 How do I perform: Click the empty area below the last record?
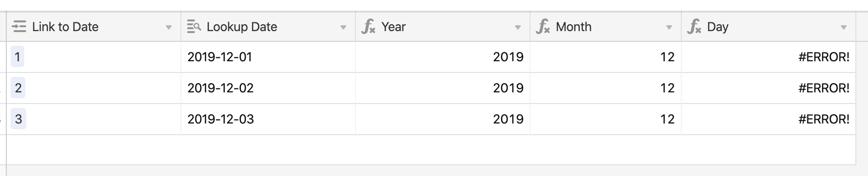coord(431,150)
